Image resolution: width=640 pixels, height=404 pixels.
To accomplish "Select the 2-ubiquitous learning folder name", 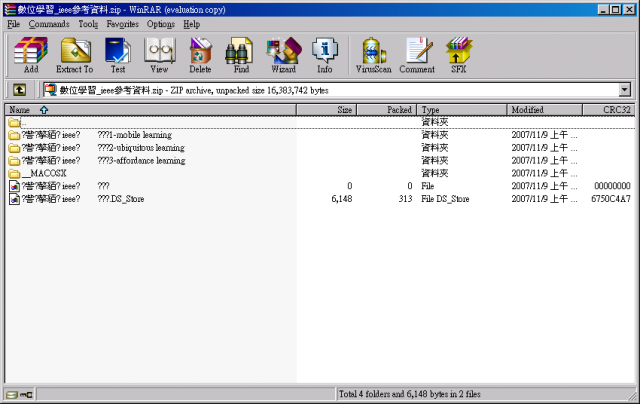I will (x=103, y=148).
